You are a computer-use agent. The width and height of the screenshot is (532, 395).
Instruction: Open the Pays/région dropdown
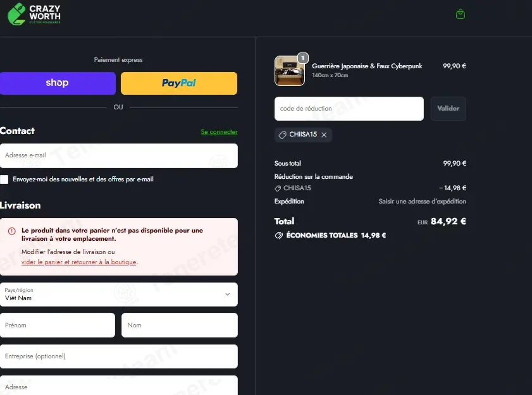[x=119, y=295]
